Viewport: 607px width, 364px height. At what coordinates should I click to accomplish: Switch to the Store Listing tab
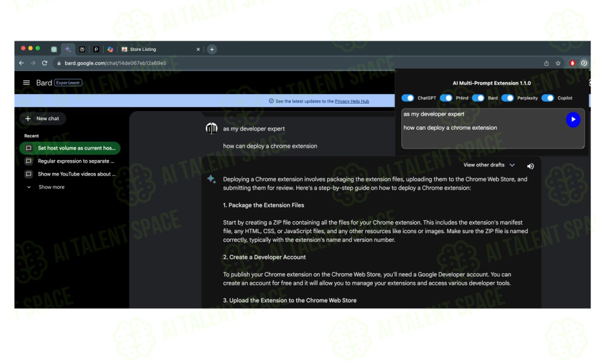pyautogui.click(x=160, y=49)
